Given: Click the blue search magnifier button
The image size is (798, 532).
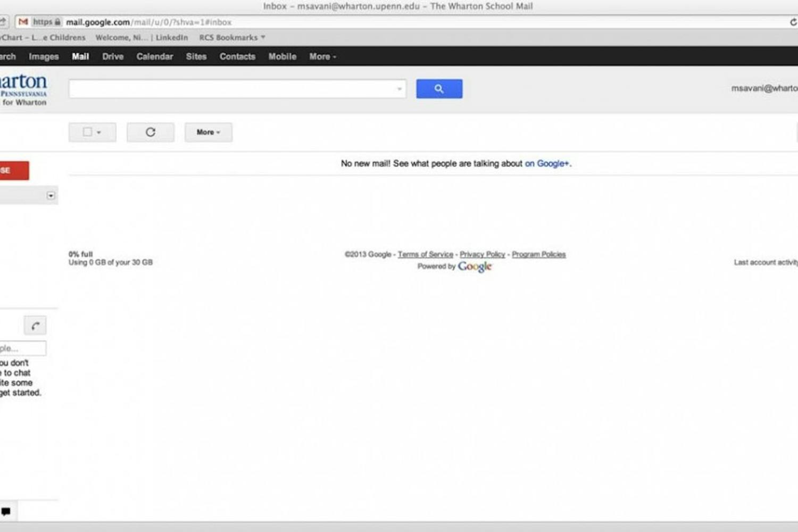Looking at the screenshot, I should click(439, 89).
